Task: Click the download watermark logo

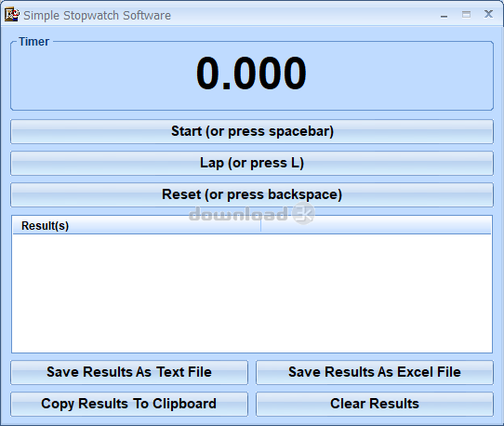Action: tap(251, 213)
